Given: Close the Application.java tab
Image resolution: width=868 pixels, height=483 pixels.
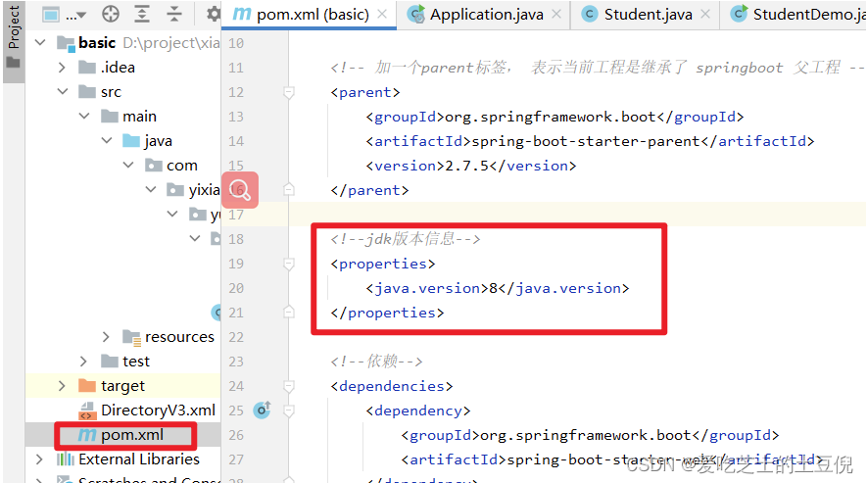Looking at the screenshot, I should pos(556,15).
